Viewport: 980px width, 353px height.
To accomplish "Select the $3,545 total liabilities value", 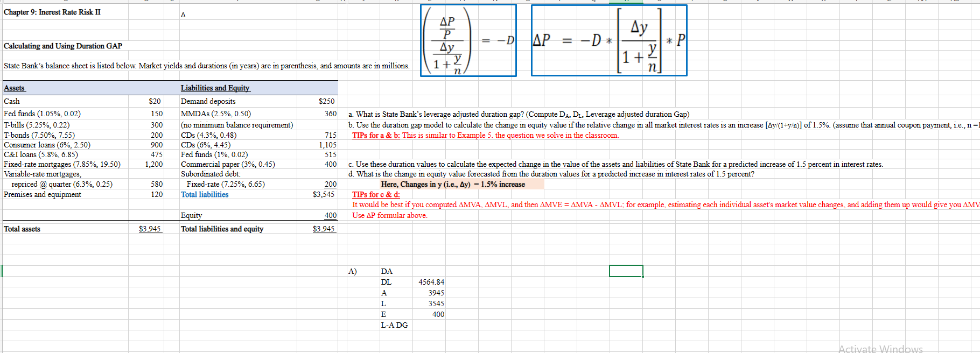I will click(x=324, y=194).
